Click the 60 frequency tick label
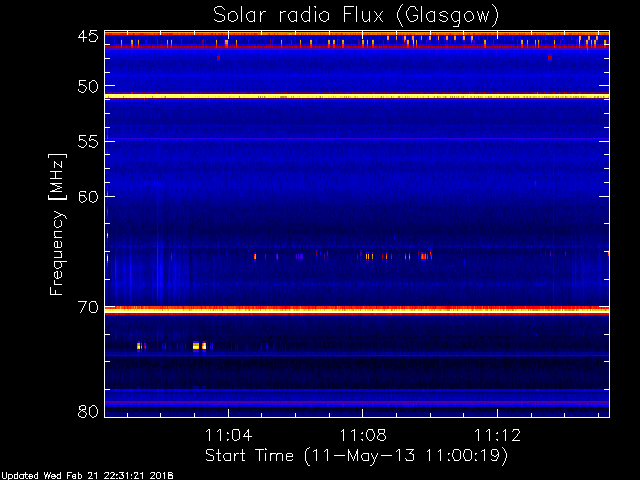Image resolution: width=640 pixels, height=480 pixels. (x=88, y=197)
